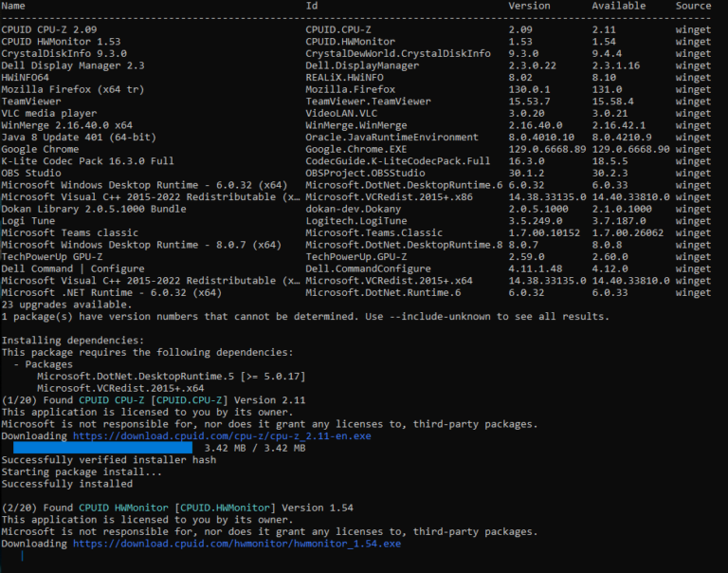Click the "3.42 MB / 3.42 MB" size text
728x573 pixels.
pyautogui.click(x=255, y=448)
